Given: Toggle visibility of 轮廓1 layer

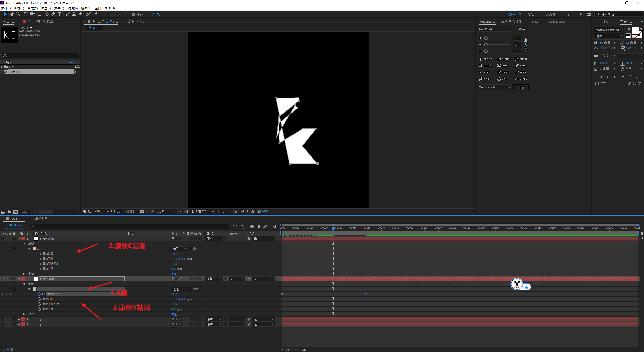Looking at the screenshot, I should click(4, 238).
